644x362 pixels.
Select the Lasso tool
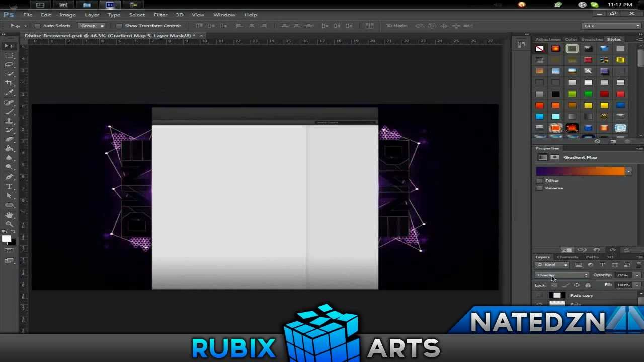point(9,65)
